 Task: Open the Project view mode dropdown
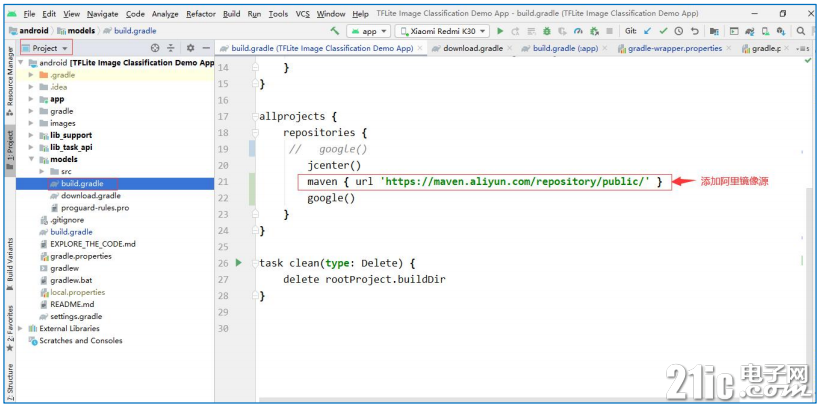click(x=45, y=48)
